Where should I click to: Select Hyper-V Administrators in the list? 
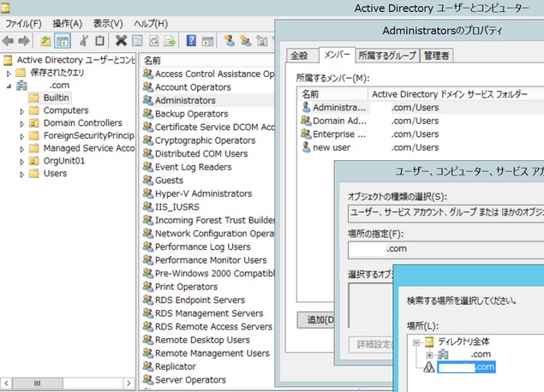(x=203, y=193)
